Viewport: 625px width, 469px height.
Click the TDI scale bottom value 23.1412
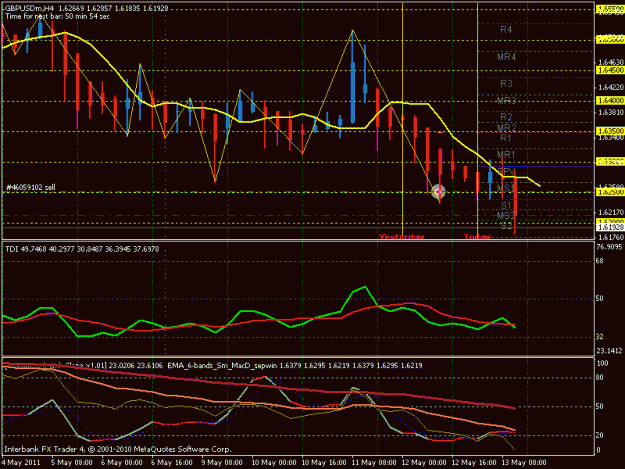pyautogui.click(x=609, y=351)
